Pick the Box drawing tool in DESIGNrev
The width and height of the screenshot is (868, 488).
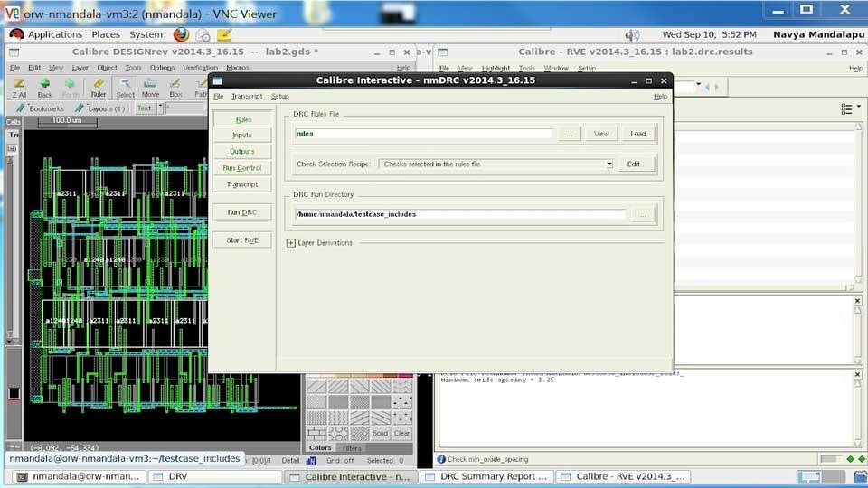[175, 88]
